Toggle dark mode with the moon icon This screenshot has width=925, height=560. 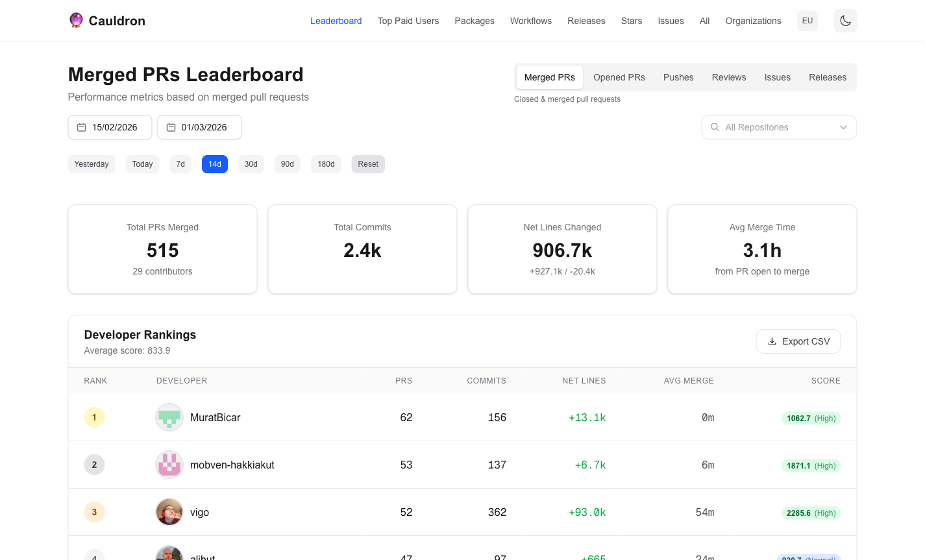(x=845, y=21)
